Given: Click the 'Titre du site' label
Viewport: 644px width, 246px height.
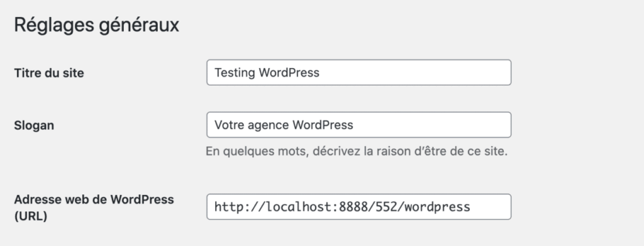Looking at the screenshot, I should (x=49, y=73).
